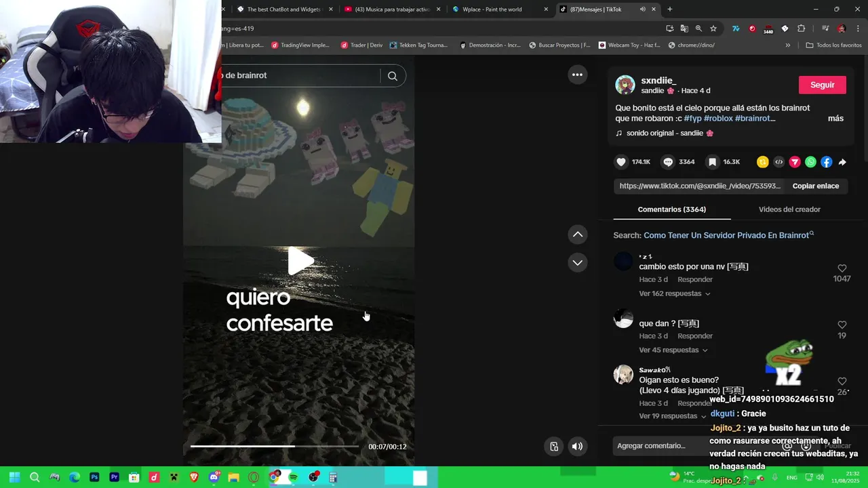Viewport: 868px width, 488px height.
Task: Open 'Todos los favoritos' bookmarks folder
Action: click(833, 45)
